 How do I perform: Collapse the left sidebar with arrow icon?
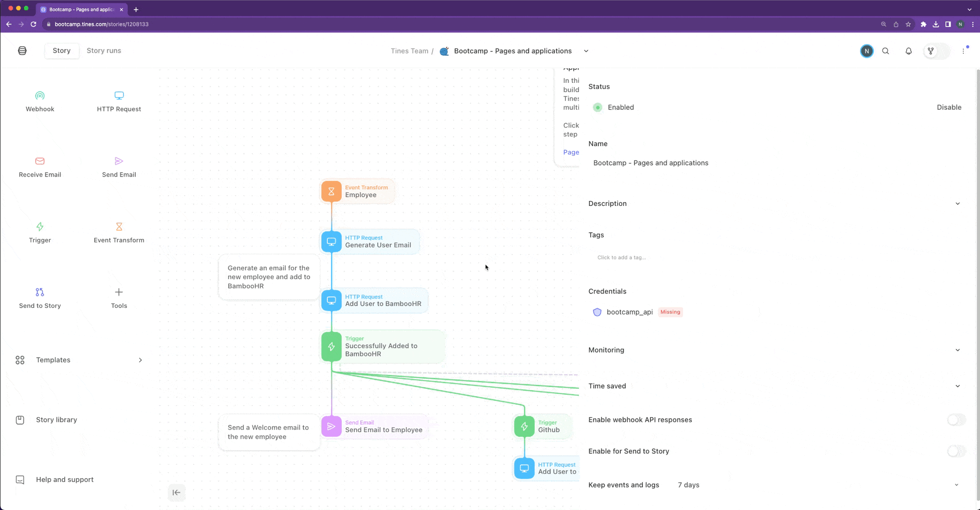tap(176, 492)
